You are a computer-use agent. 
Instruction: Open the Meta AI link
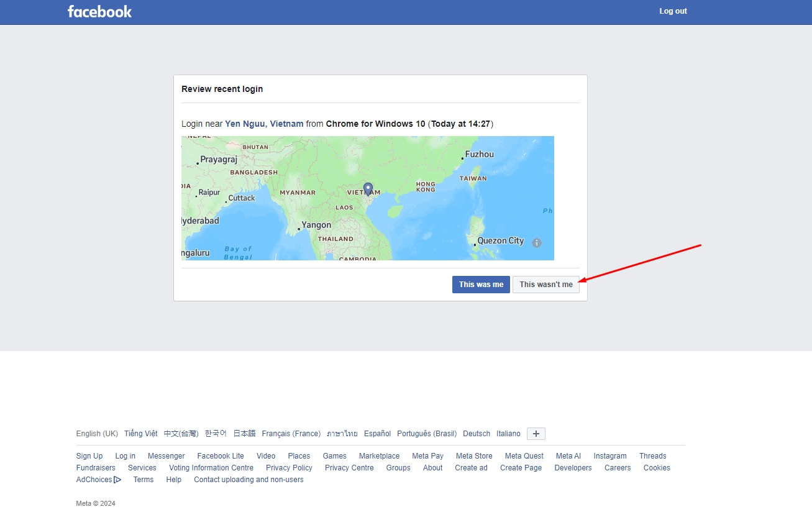click(x=568, y=456)
